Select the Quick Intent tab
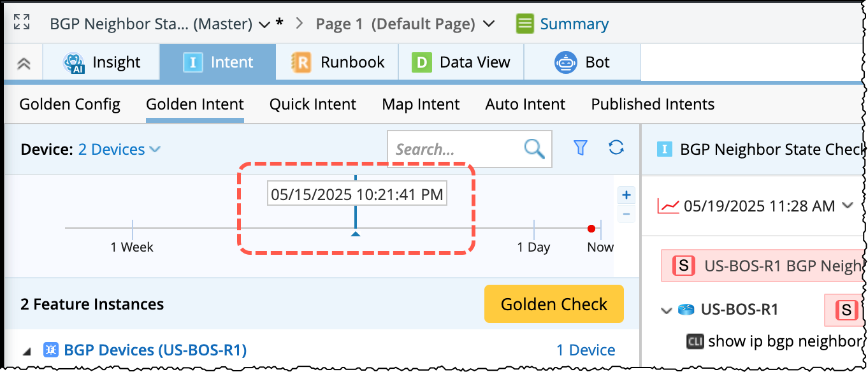Screen dimensions: 868x372 coord(312,104)
